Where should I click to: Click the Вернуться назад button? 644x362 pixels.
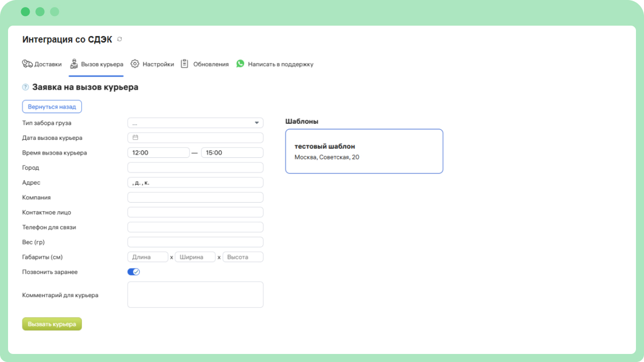pyautogui.click(x=52, y=107)
